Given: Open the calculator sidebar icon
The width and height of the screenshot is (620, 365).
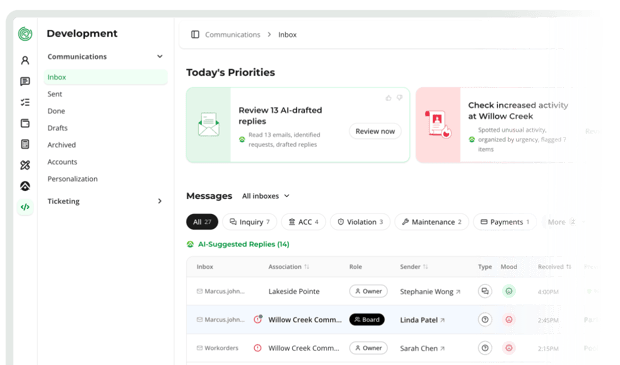Looking at the screenshot, I should [25, 144].
